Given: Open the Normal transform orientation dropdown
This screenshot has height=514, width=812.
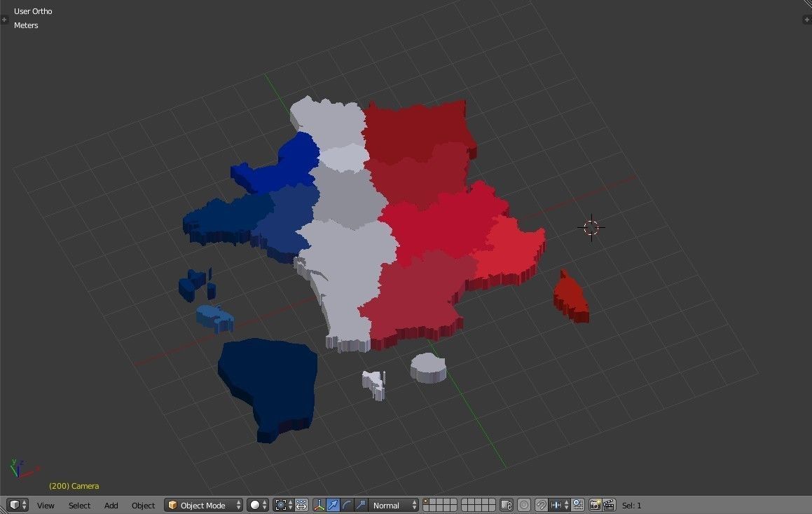Looking at the screenshot, I should coord(394,505).
